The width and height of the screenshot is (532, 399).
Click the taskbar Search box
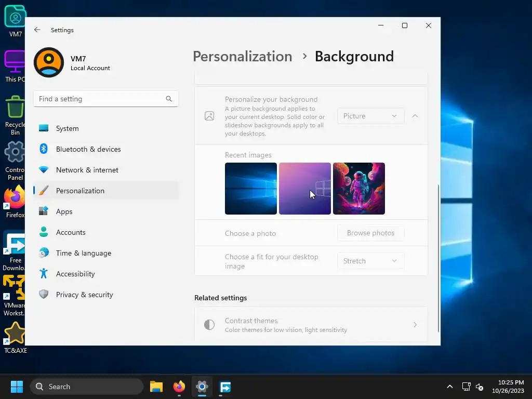point(87,387)
